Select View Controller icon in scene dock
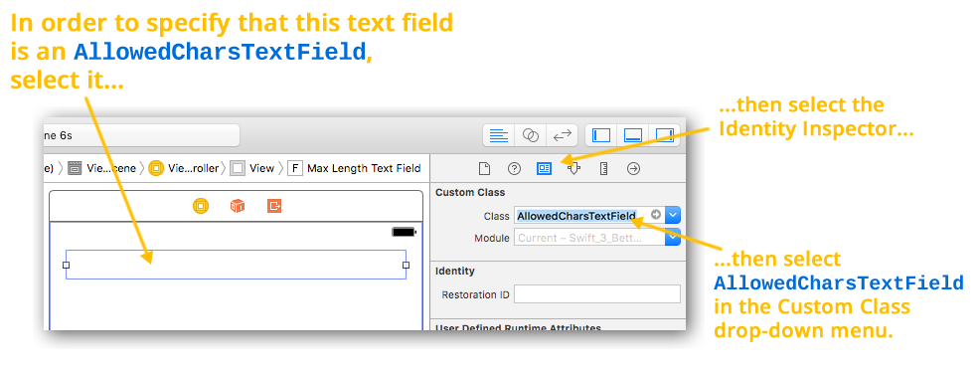The width and height of the screenshot is (980, 373). point(201,206)
